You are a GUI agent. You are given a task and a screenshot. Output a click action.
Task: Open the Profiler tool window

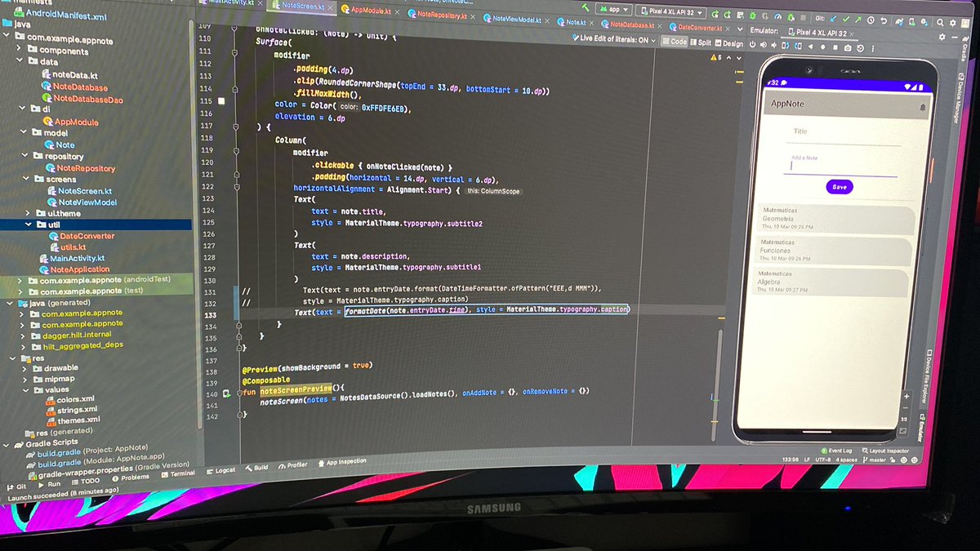click(x=292, y=465)
